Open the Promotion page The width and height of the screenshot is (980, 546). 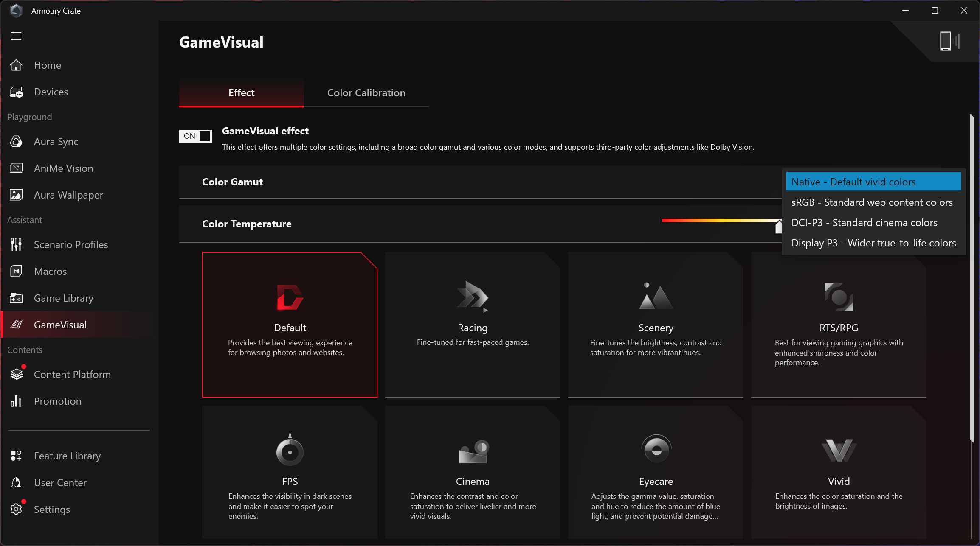click(58, 401)
